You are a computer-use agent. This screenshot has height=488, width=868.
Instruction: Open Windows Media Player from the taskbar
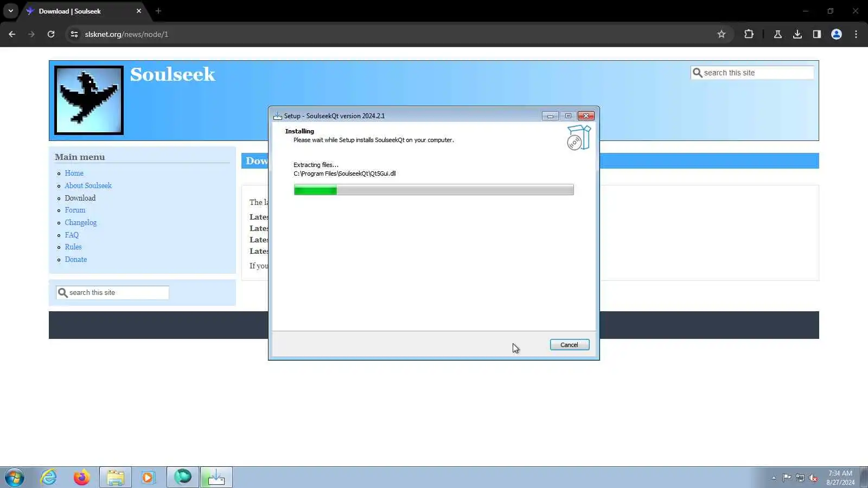148,478
